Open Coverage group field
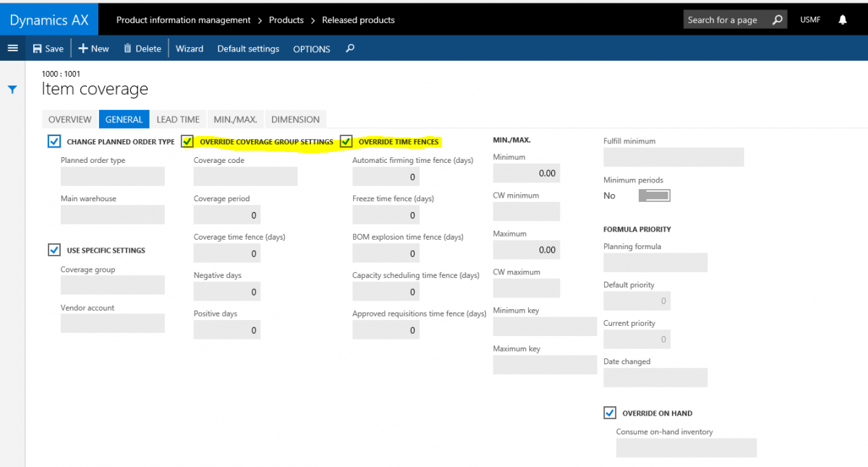 (113, 285)
